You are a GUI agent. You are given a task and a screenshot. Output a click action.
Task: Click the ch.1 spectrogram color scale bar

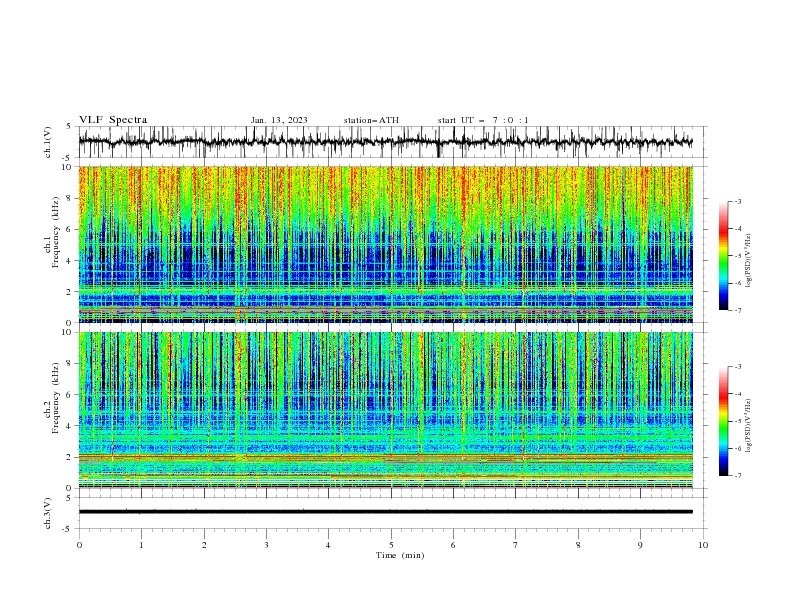click(x=723, y=255)
